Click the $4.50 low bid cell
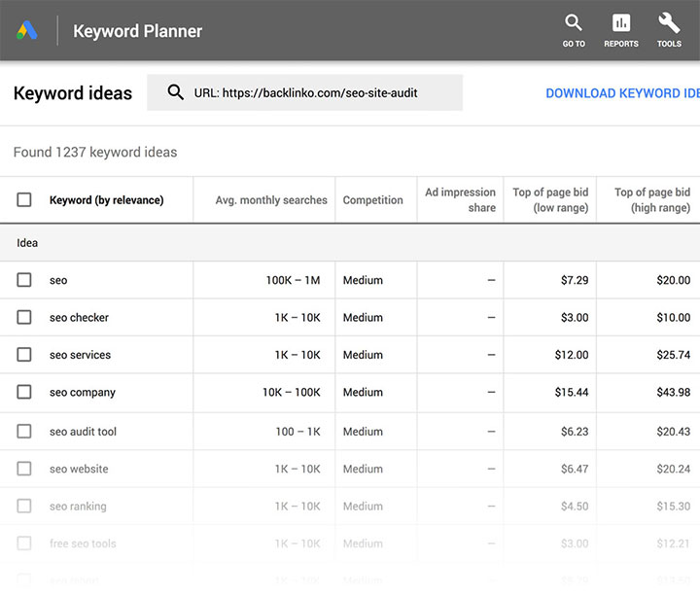The width and height of the screenshot is (700, 596). coord(575,507)
